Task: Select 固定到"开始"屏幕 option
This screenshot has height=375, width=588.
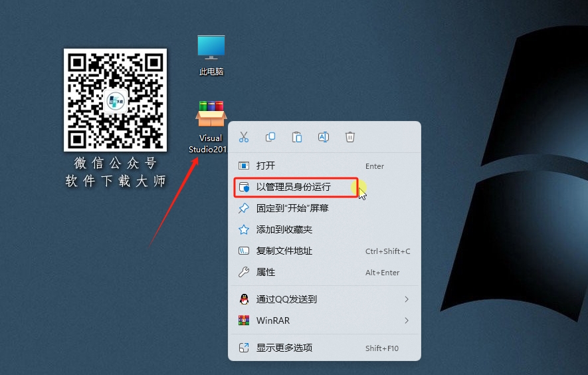Action: (324, 208)
